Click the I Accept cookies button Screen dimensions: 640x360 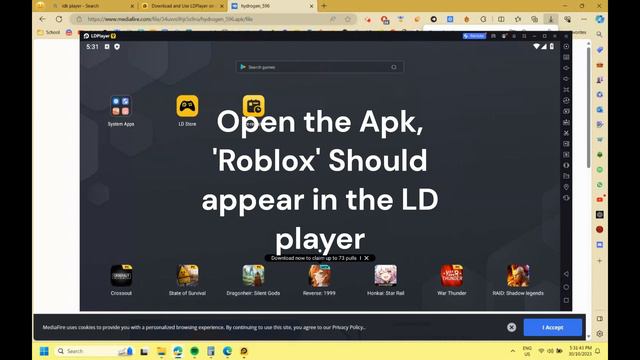[553, 327]
